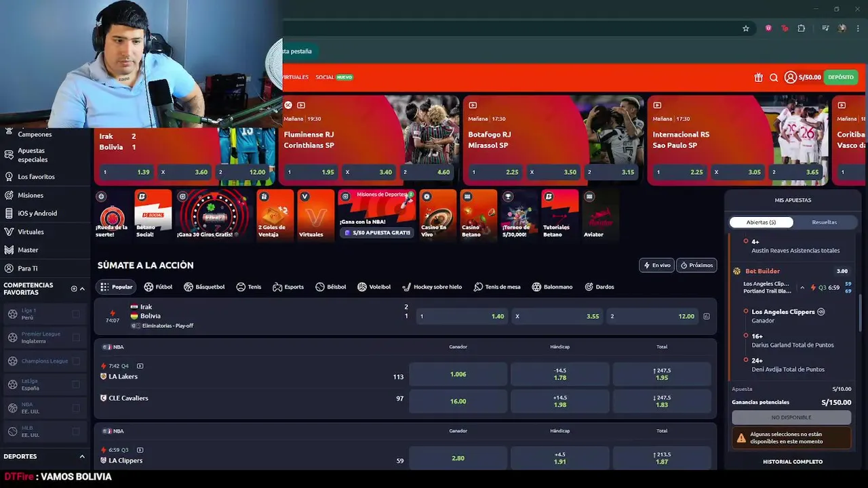Open the Gana 30 Giros Gratis tile

[212, 215]
